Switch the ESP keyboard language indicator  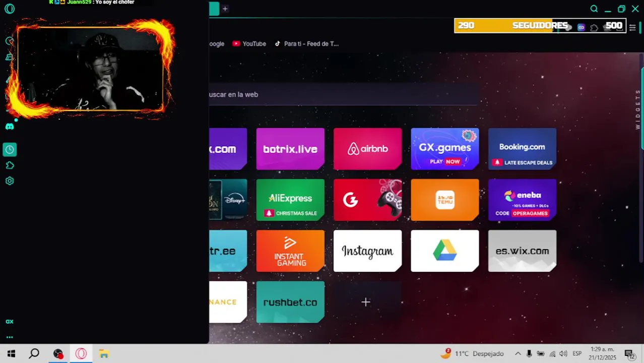[x=577, y=353]
